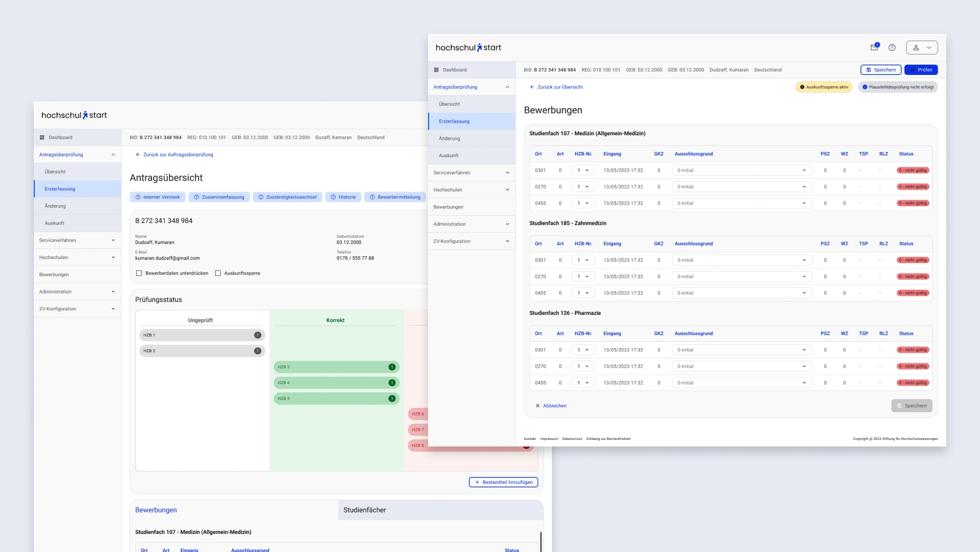The width and height of the screenshot is (980, 552).
Task: Select the HZB 1 card under Ungeprüft
Action: pos(202,335)
